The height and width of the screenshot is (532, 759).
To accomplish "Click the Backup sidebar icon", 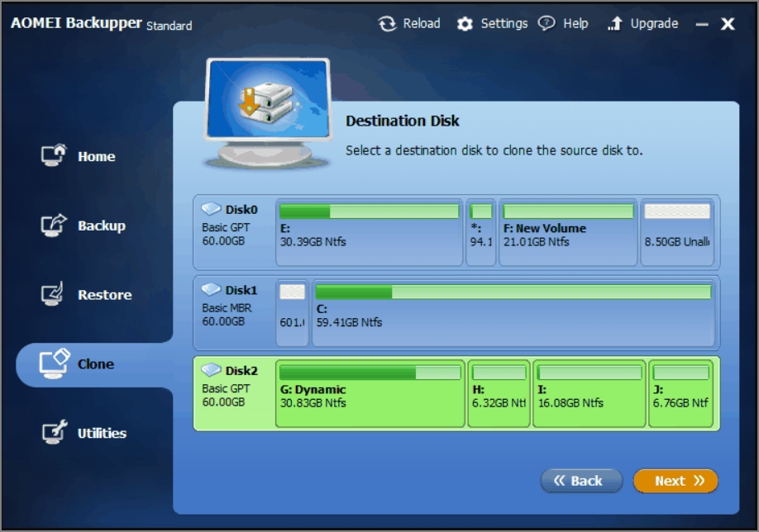I will point(54,225).
